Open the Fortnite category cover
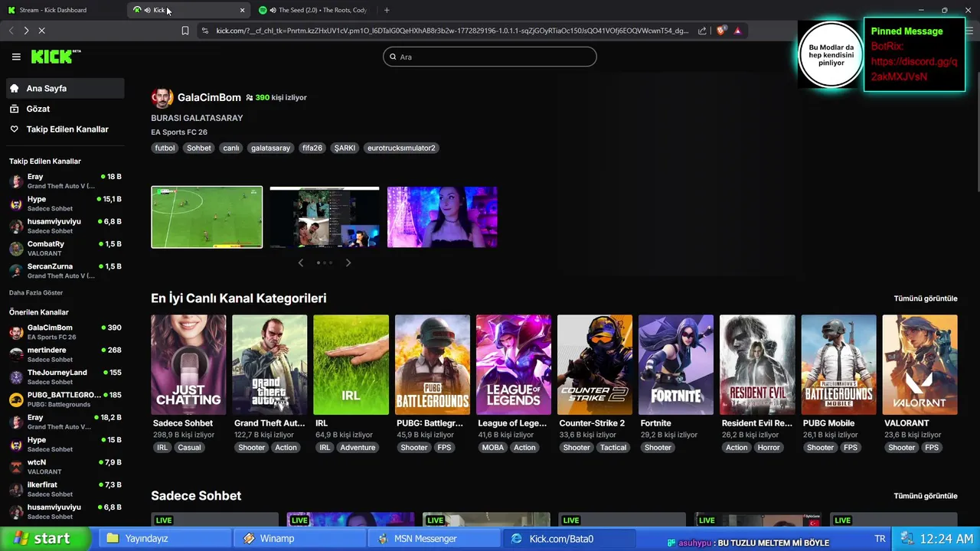Screen dimensions: 980x551 pos(676,365)
